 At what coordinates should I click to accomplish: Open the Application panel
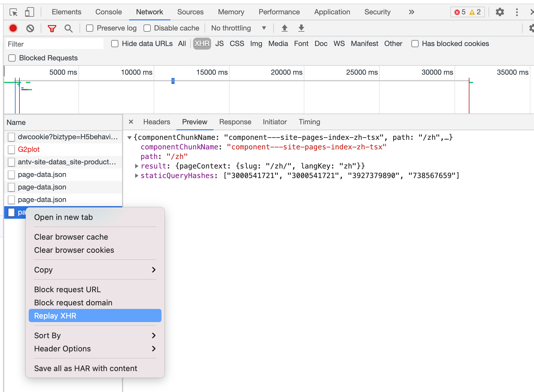(x=332, y=12)
